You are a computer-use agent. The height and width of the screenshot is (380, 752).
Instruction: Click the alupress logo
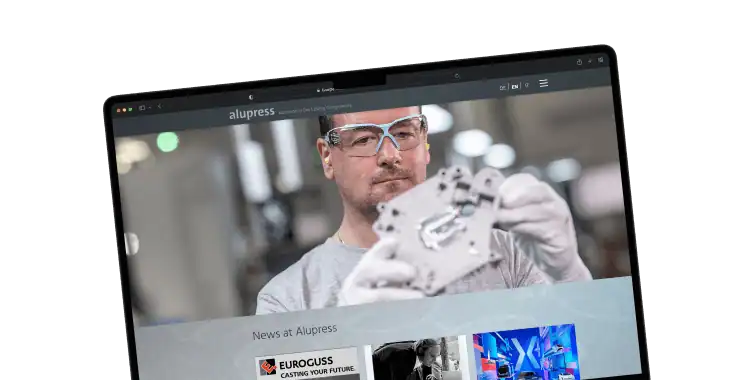click(251, 113)
